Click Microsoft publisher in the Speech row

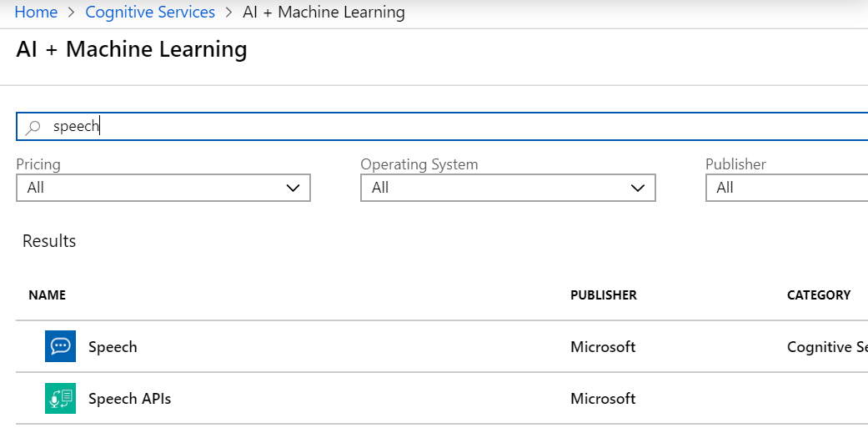pyautogui.click(x=602, y=346)
